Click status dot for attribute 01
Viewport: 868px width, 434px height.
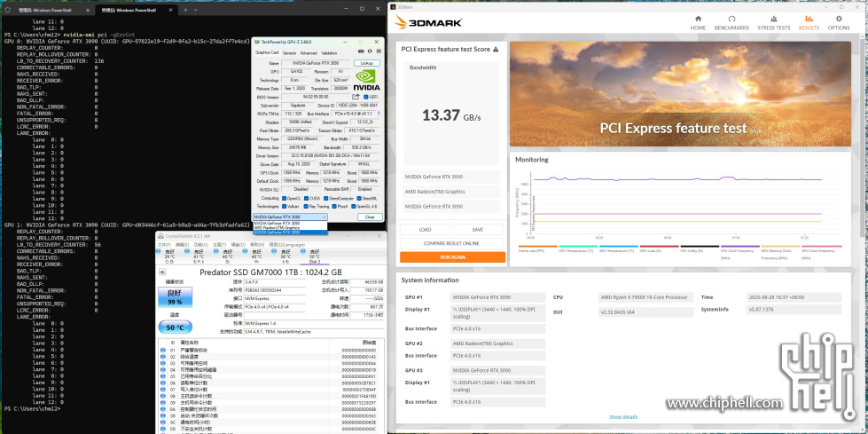[163, 351]
